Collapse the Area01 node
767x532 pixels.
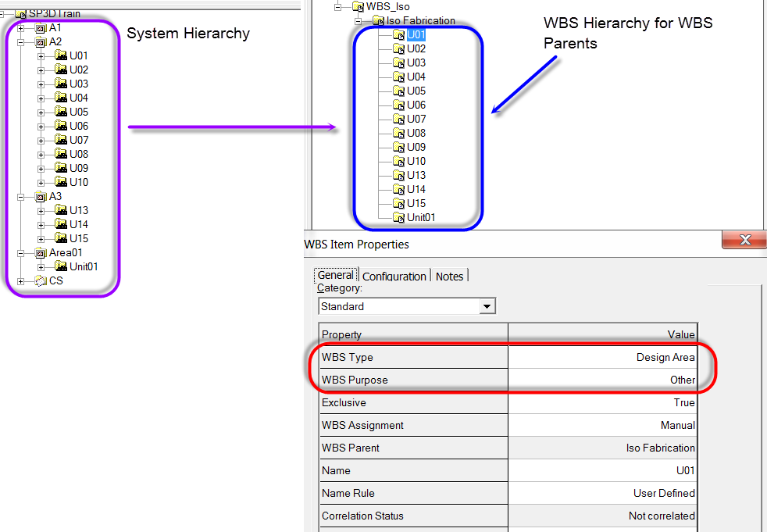pyautogui.click(x=20, y=254)
